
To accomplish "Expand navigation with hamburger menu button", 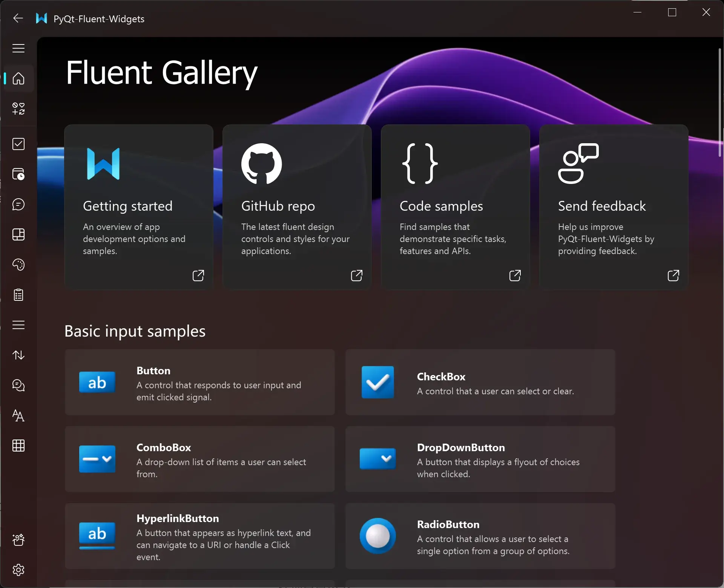I will (18, 48).
